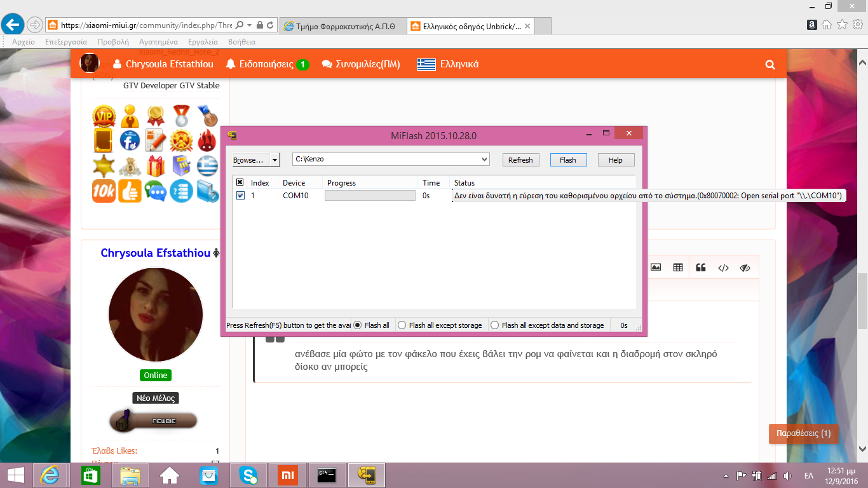This screenshot has width=868, height=488.
Task: Open the Ελληνικά language selector
Action: 448,64
